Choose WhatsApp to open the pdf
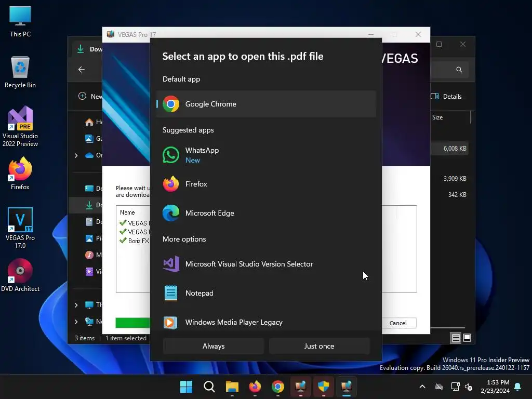This screenshot has height=399, width=532. (x=266, y=155)
